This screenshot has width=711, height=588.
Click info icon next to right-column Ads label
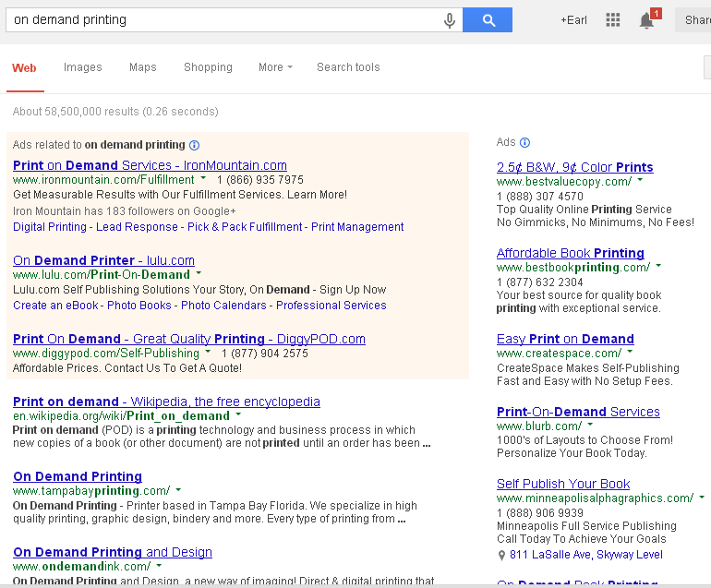pyautogui.click(x=524, y=142)
